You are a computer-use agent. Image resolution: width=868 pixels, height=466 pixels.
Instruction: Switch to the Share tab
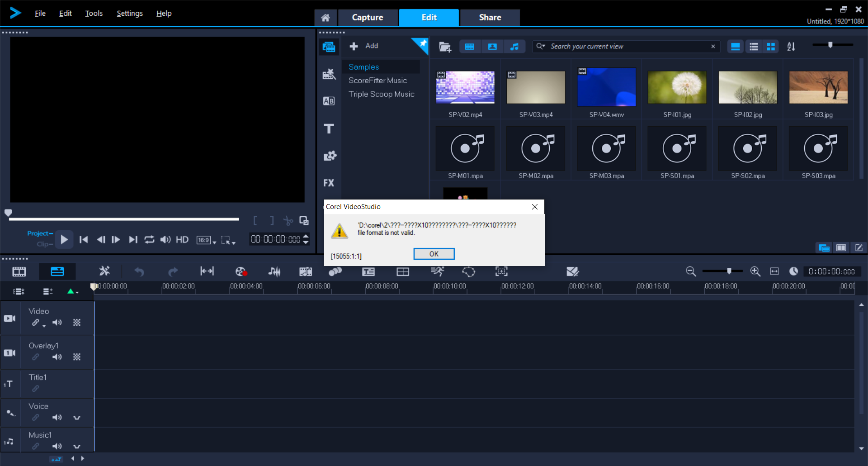click(490, 18)
